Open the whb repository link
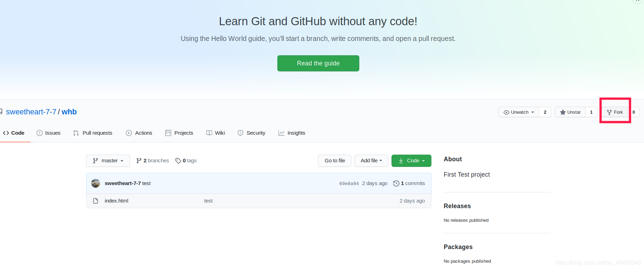644x269 pixels. click(69, 112)
